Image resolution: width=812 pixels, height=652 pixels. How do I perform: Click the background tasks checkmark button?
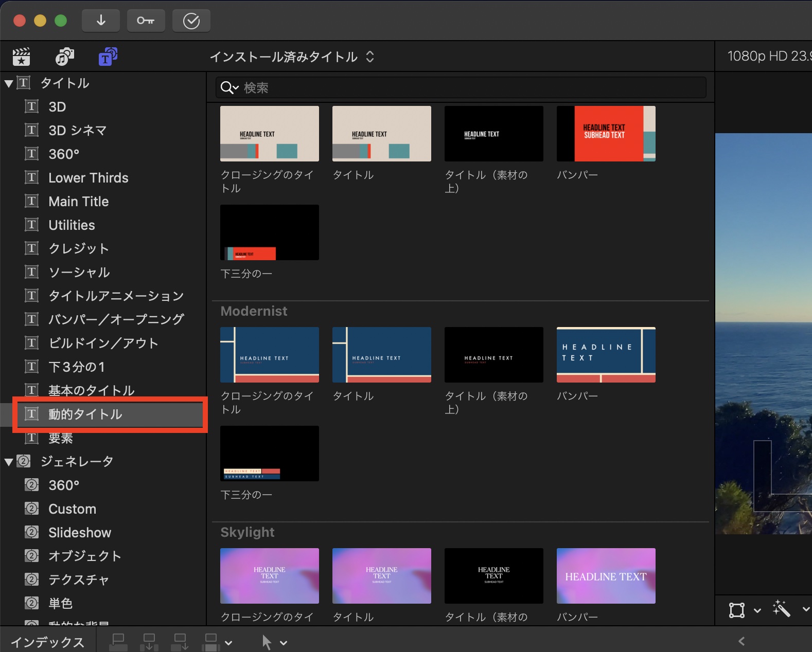(191, 21)
